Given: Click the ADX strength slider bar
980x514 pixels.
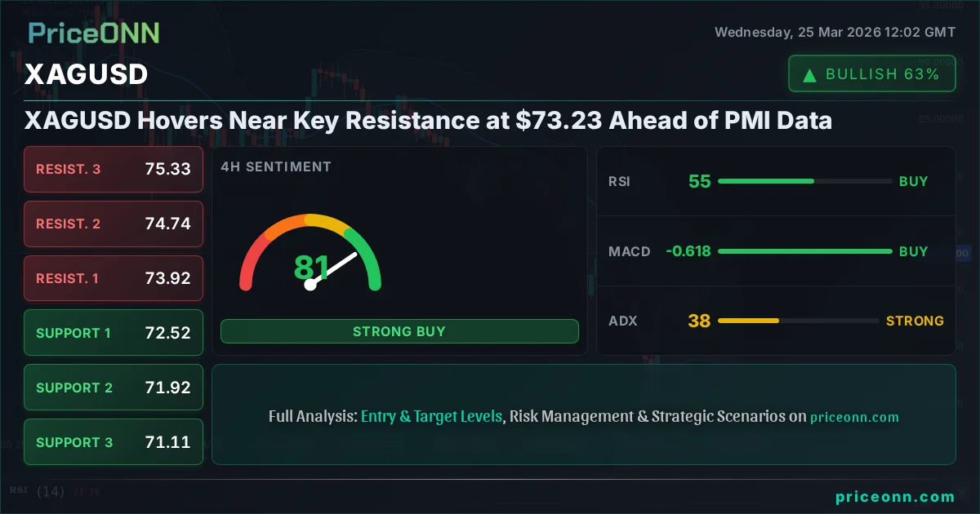Looking at the screenshot, I should pyautogui.click(x=798, y=321).
